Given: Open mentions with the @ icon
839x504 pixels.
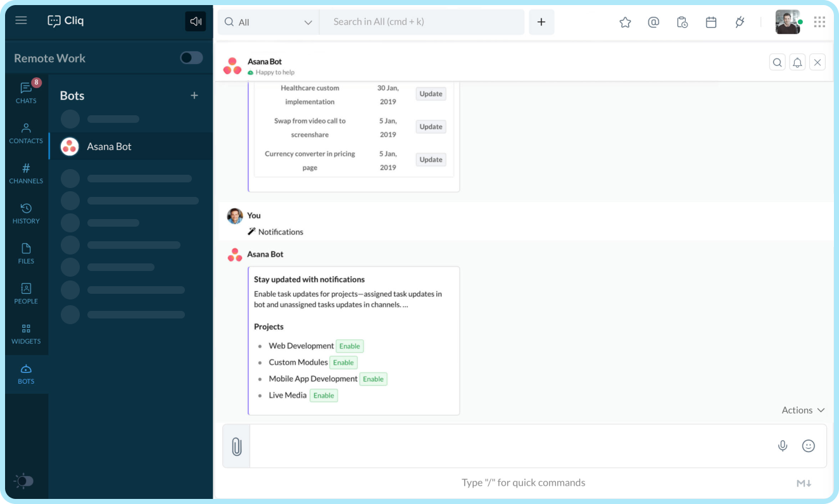Looking at the screenshot, I should click(653, 22).
